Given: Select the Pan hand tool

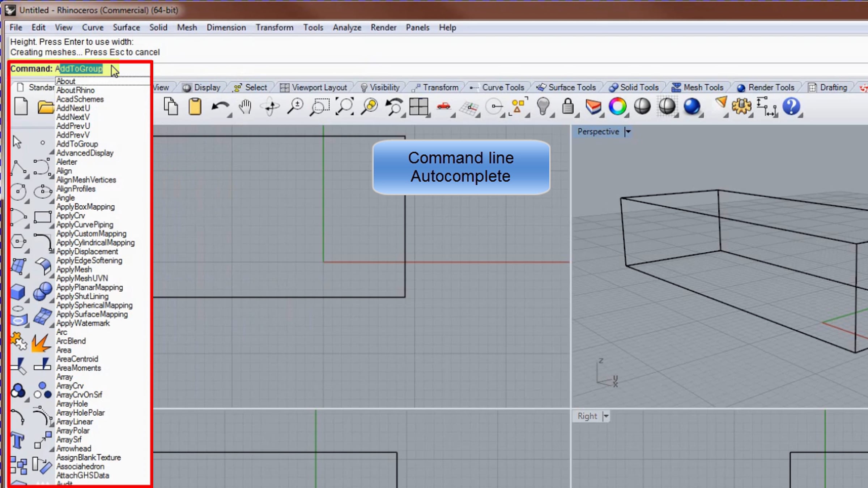Looking at the screenshot, I should point(245,107).
